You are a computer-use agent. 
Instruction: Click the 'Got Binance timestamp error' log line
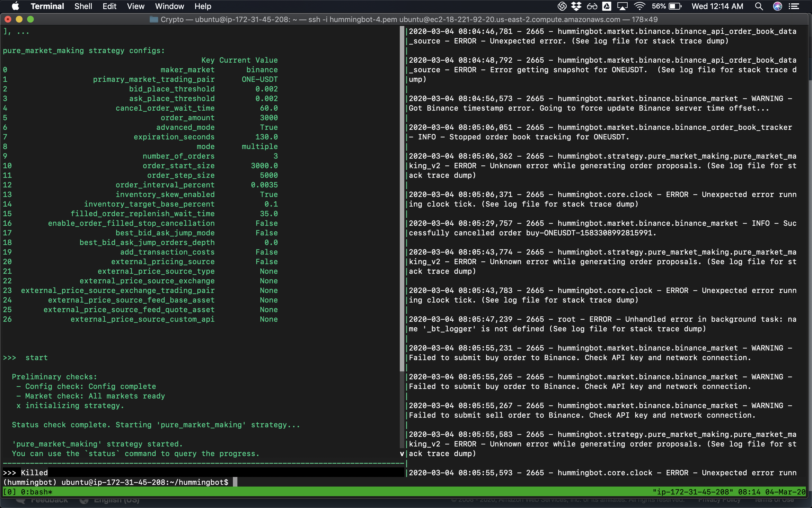click(x=589, y=108)
